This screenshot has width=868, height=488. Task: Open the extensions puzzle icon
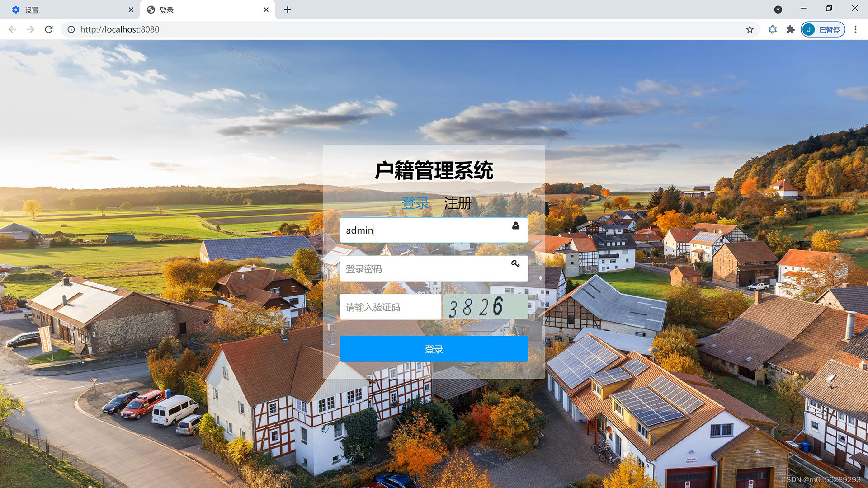pyautogui.click(x=790, y=29)
